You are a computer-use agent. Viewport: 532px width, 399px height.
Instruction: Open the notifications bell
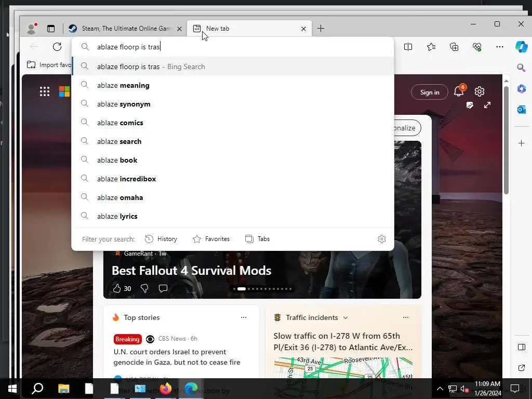point(459,91)
